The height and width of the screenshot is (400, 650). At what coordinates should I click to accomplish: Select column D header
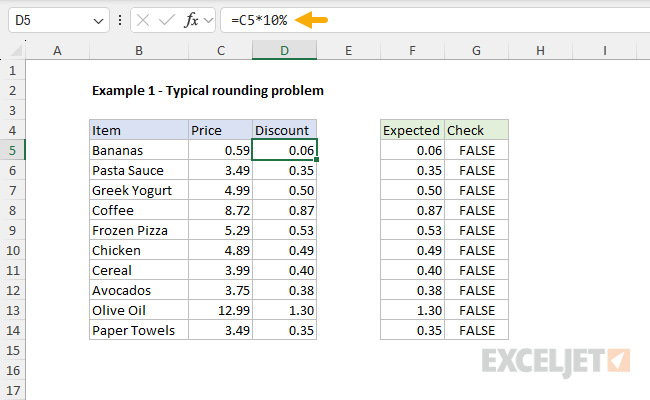284,51
